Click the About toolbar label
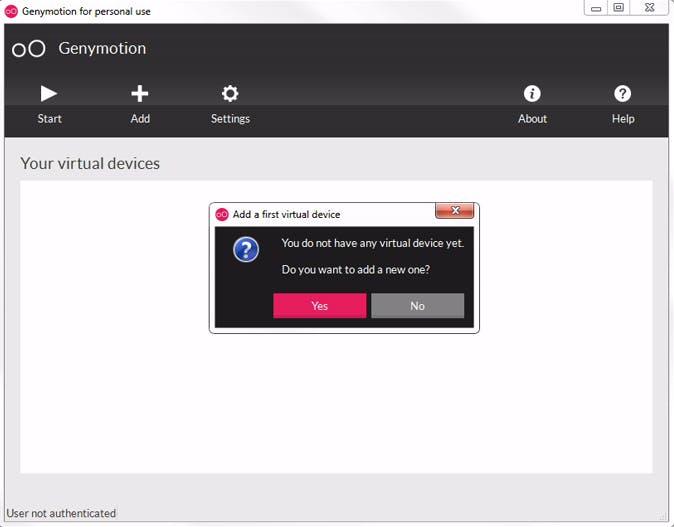The width and height of the screenshot is (674, 527). [x=532, y=119]
